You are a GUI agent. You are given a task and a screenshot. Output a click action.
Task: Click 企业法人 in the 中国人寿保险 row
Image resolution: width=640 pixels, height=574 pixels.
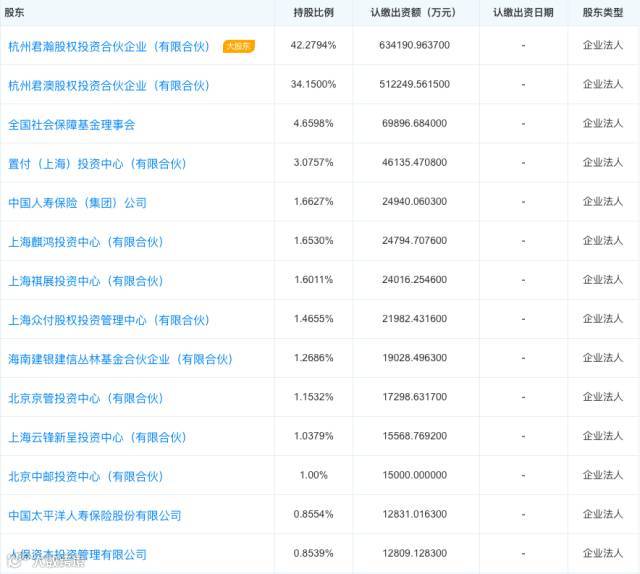point(603,202)
